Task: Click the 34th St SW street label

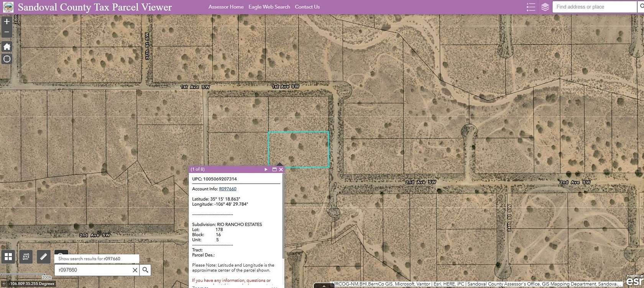Action: (509, 218)
